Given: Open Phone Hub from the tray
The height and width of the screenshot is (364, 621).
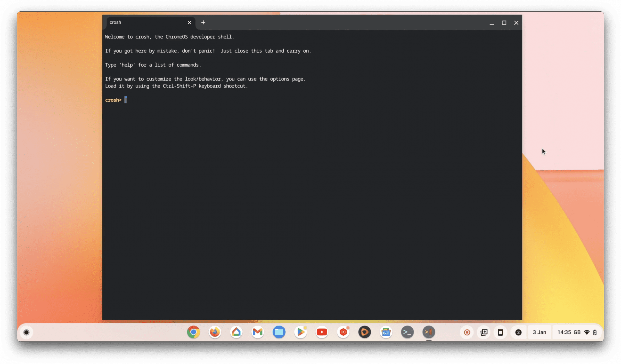Looking at the screenshot, I should pyautogui.click(x=500, y=332).
